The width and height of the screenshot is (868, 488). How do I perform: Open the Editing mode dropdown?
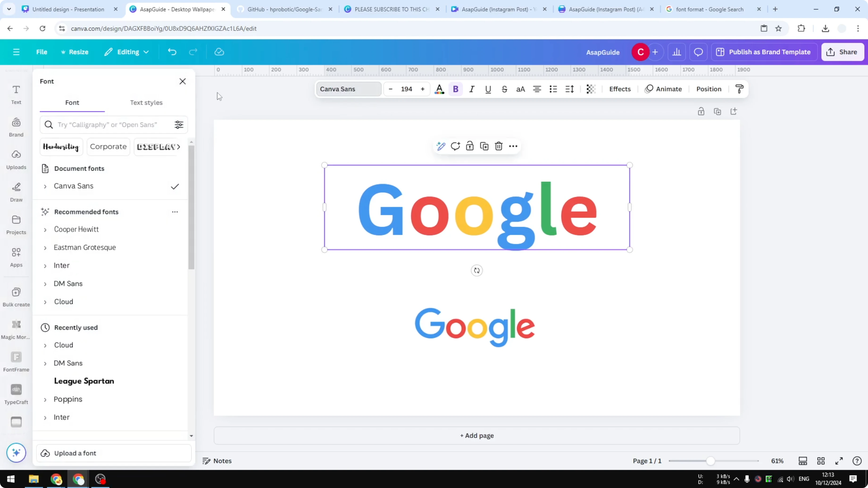pyautogui.click(x=127, y=52)
